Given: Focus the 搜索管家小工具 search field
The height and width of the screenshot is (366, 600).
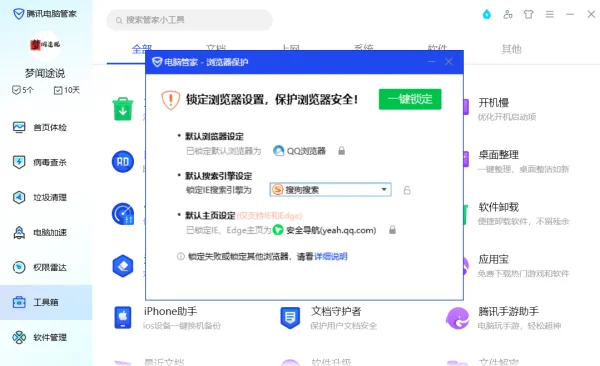Looking at the screenshot, I should pos(189,20).
